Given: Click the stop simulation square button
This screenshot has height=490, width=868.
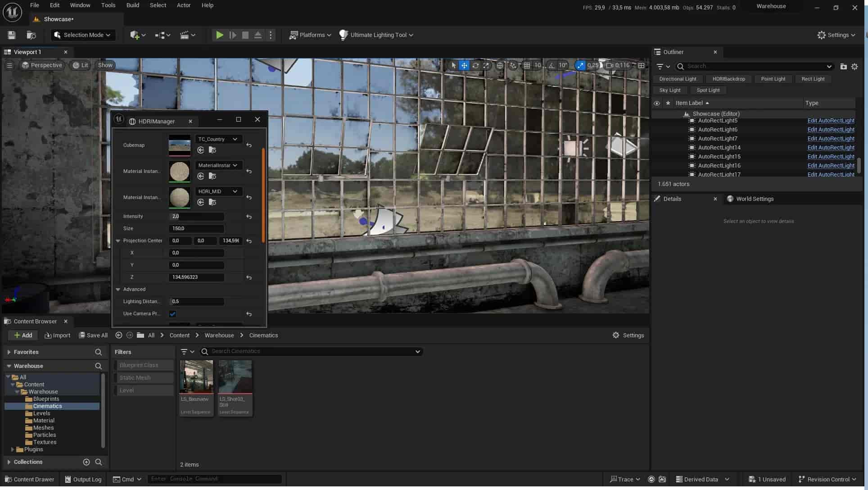Looking at the screenshot, I should pyautogui.click(x=245, y=35).
